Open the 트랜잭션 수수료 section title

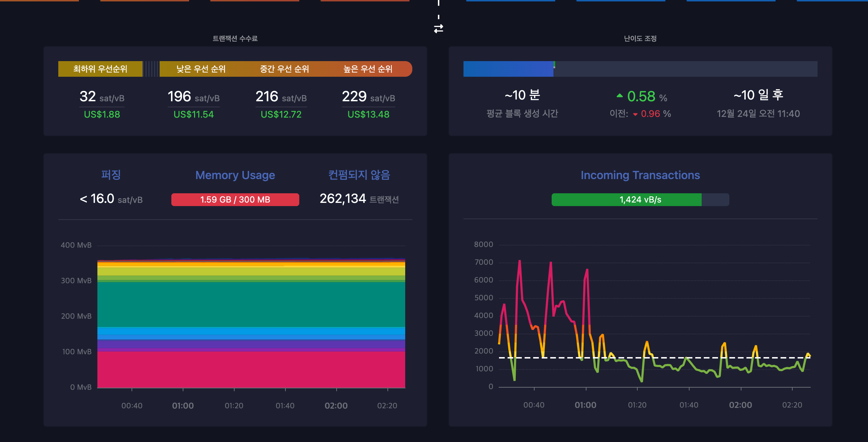(235, 38)
